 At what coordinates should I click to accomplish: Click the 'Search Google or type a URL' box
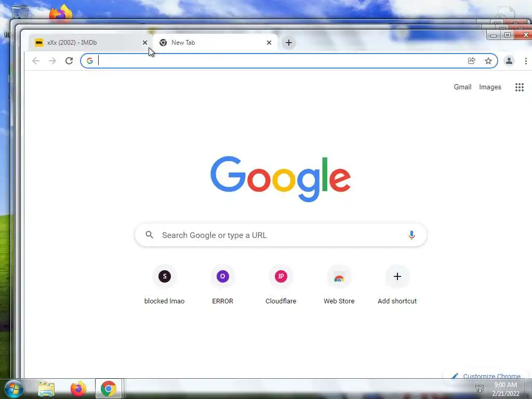click(x=281, y=235)
